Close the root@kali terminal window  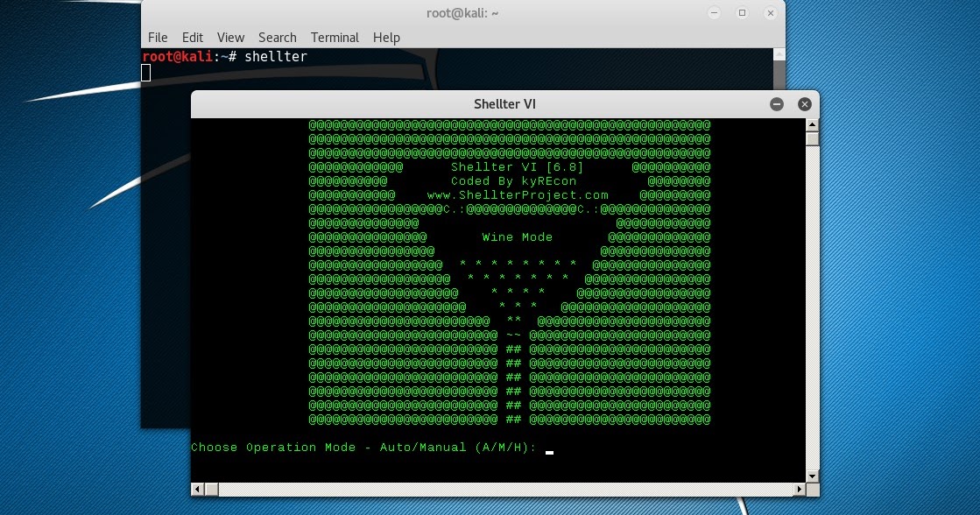771,13
